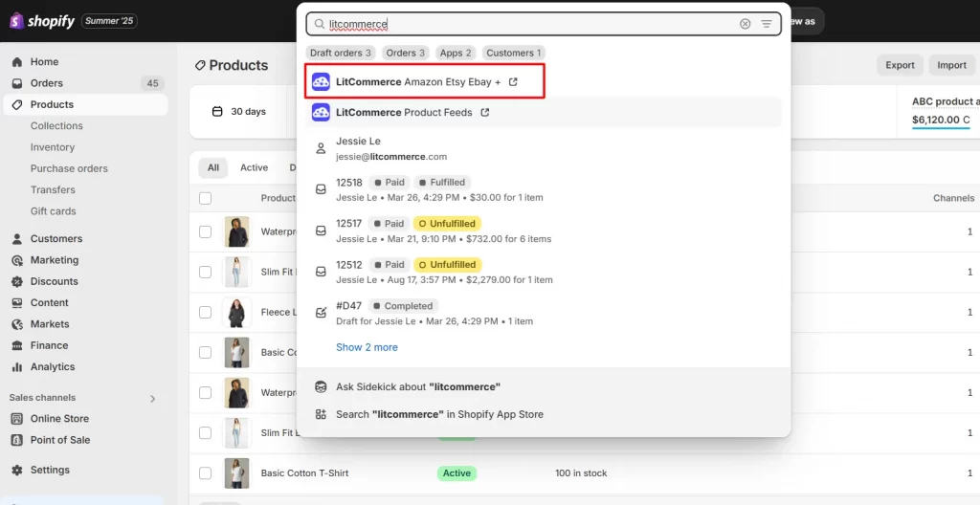The image size is (980, 505).
Task: Open order 12517 search result
Action: pyautogui.click(x=544, y=231)
